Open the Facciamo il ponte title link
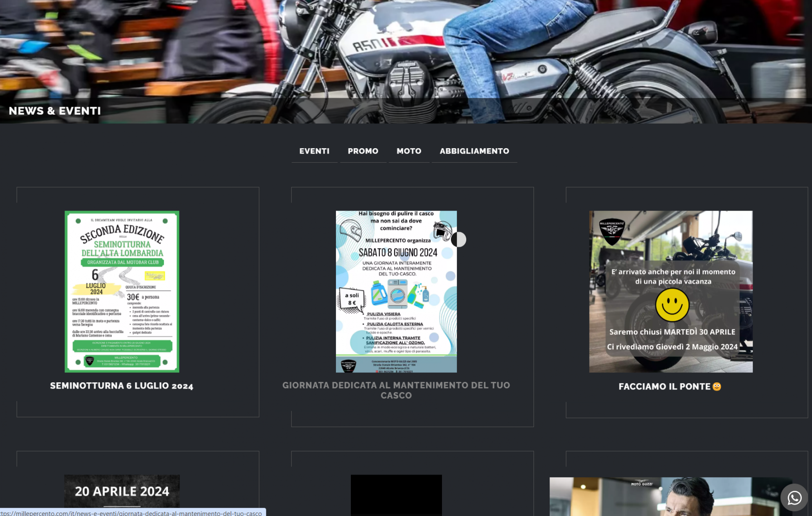This screenshot has width=812, height=516. pyautogui.click(x=670, y=387)
